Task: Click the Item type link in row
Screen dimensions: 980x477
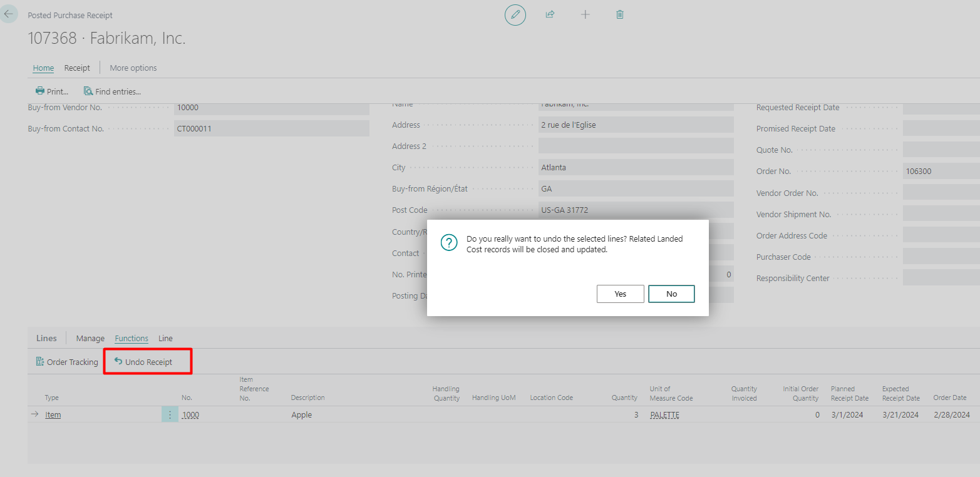Action: [x=53, y=414]
